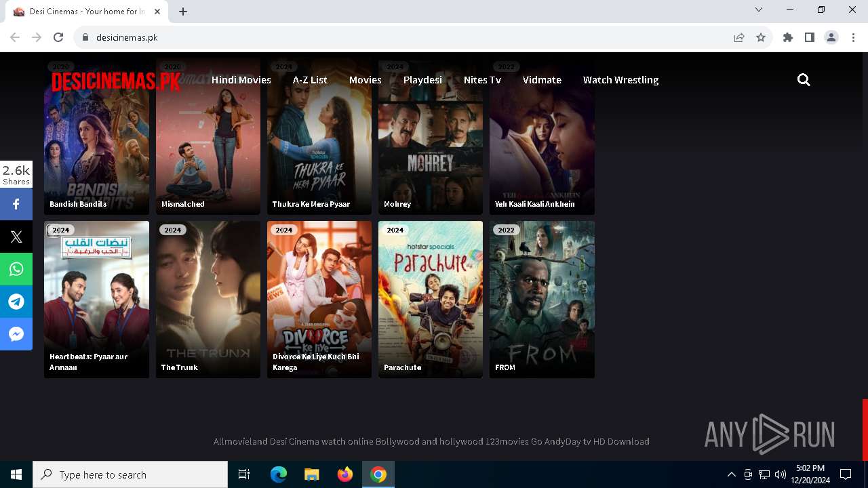Reload the current page

pyautogui.click(x=58, y=37)
